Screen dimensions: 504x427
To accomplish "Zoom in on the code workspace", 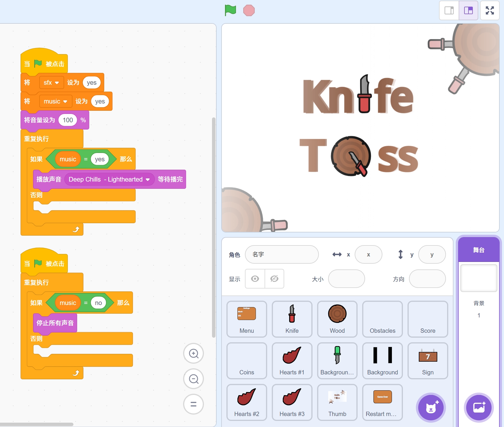I will [x=194, y=353].
